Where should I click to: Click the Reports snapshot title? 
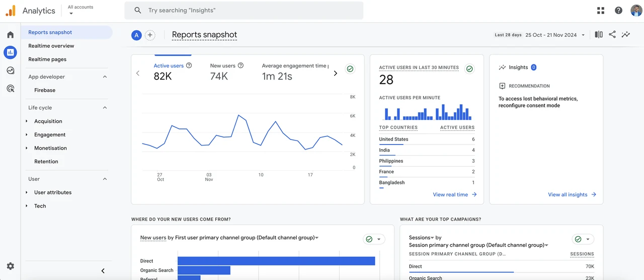coord(204,35)
